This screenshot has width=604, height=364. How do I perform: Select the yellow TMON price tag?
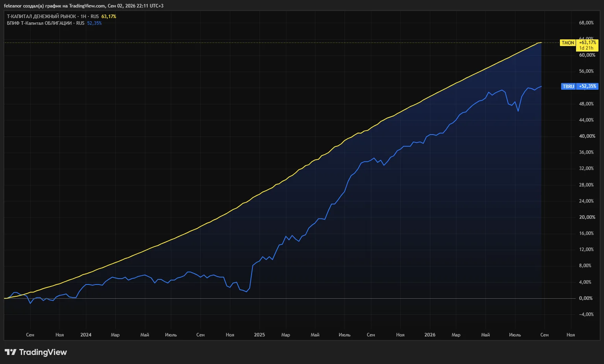568,43
